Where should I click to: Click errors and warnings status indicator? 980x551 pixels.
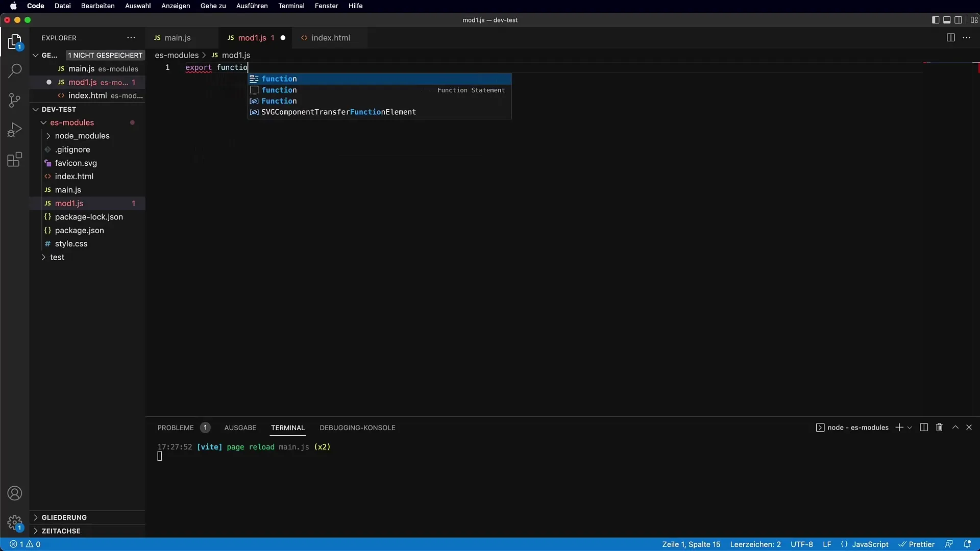pos(25,544)
